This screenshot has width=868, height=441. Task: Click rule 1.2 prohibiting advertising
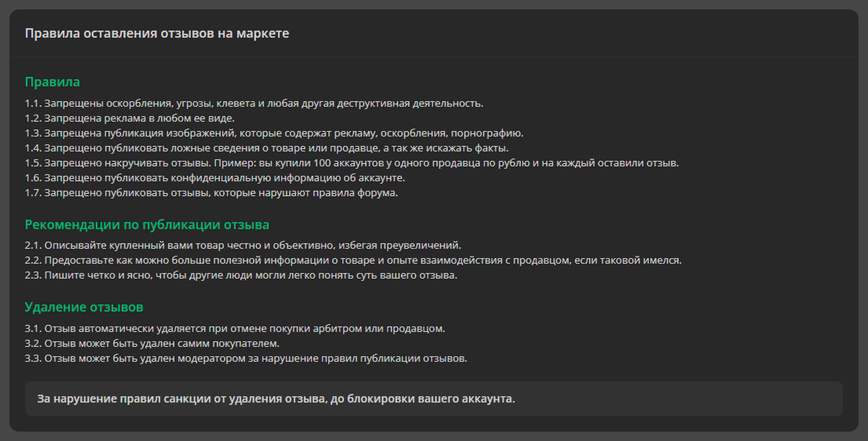[x=130, y=118]
